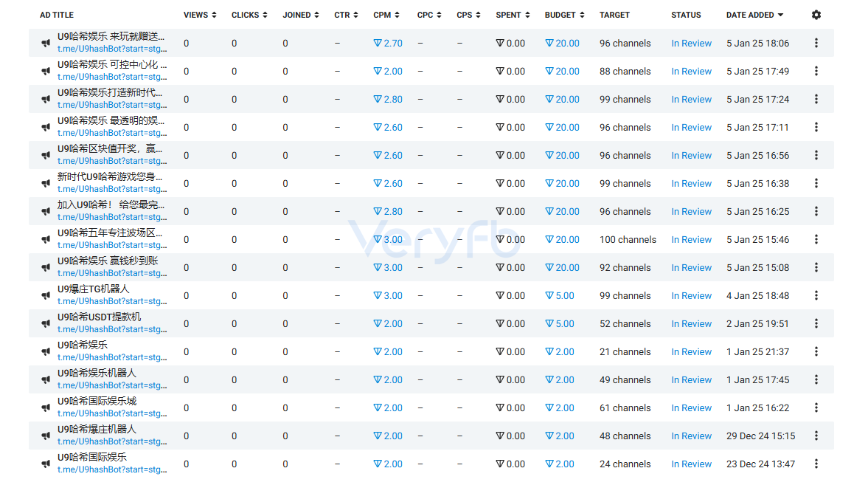The height and width of the screenshot is (485, 868).
Task: Open options menu for ad added 5 Jan 25 16:25
Action: (x=816, y=211)
